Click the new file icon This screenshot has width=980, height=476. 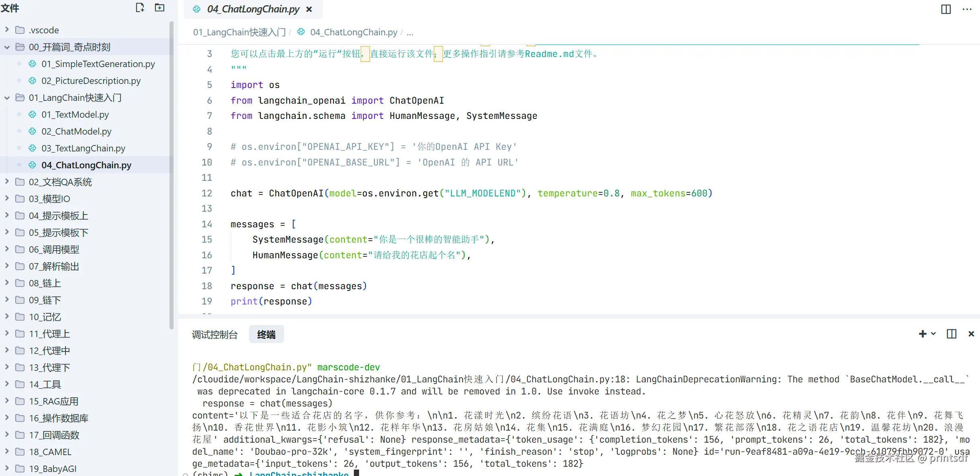(139, 8)
